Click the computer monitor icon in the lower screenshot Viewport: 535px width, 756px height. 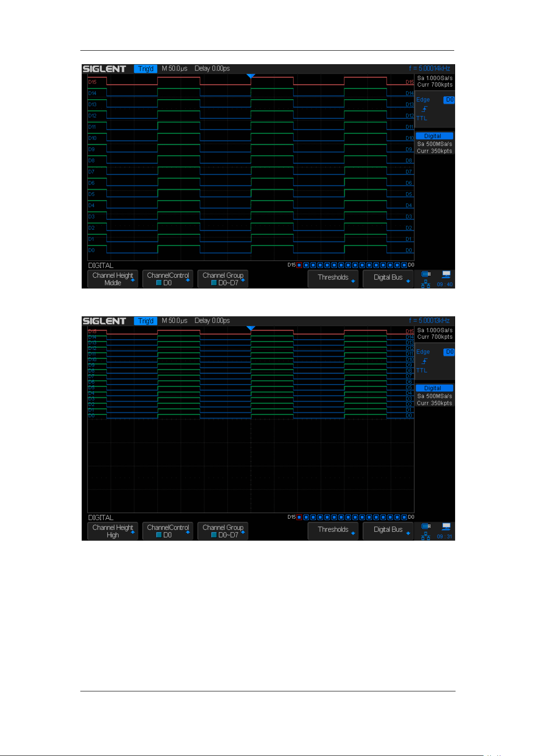446,526
